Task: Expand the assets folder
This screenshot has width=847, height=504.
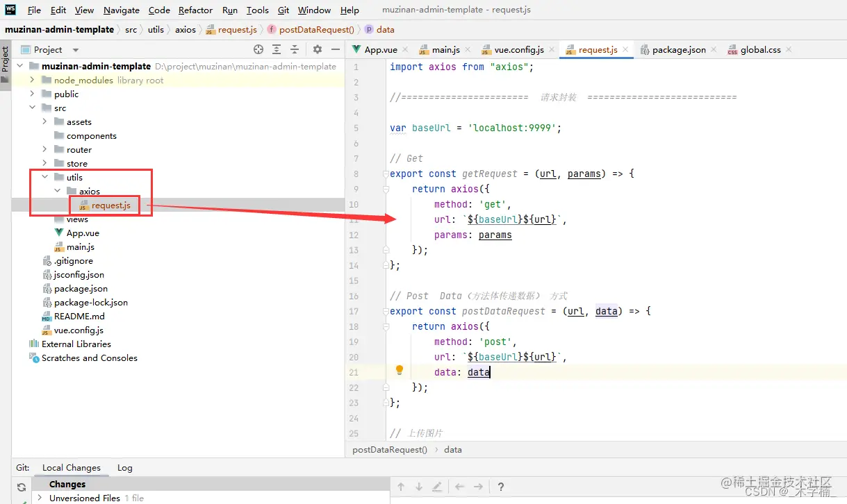Action: (44, 121)
